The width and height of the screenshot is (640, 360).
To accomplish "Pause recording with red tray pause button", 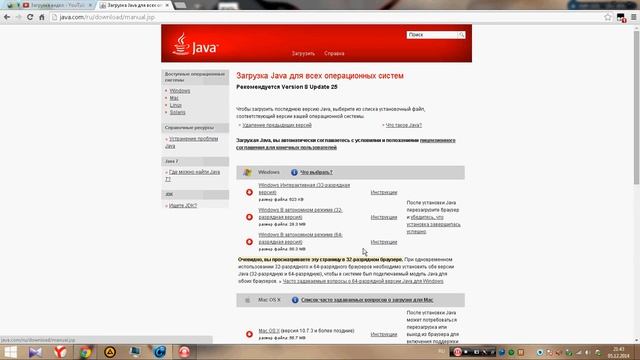I will (x=457, y=352).
